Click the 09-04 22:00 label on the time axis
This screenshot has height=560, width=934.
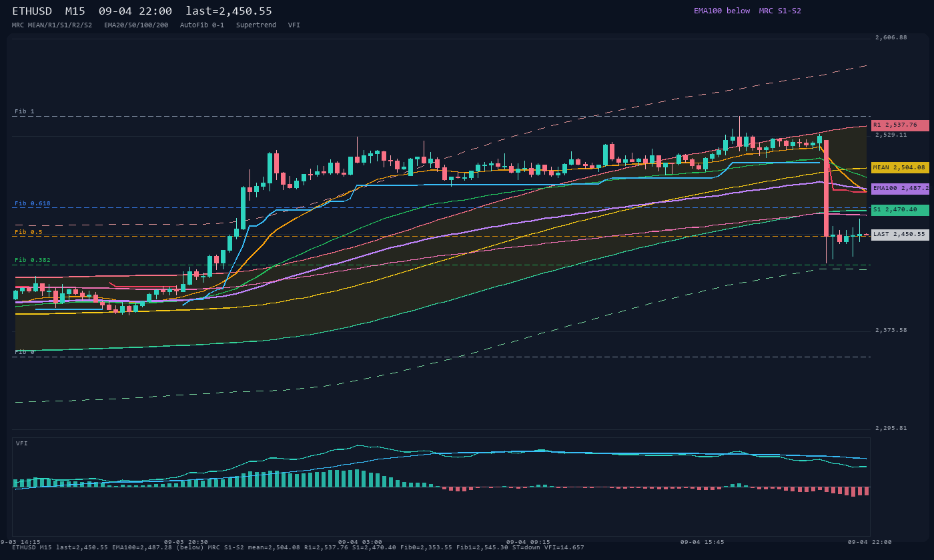pyautogui.click(x=870, y=542)
